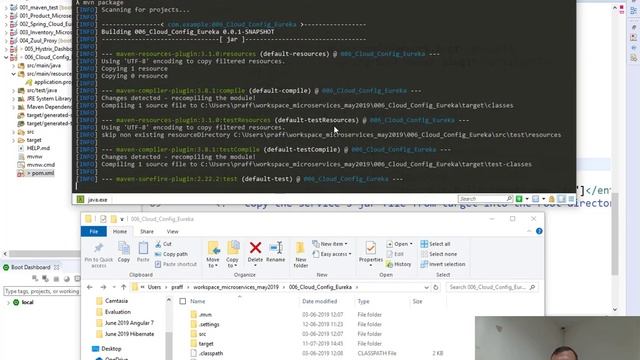Click the Explorer search box
This screenshot has height=360, width=640.
[x=492, y=287]
